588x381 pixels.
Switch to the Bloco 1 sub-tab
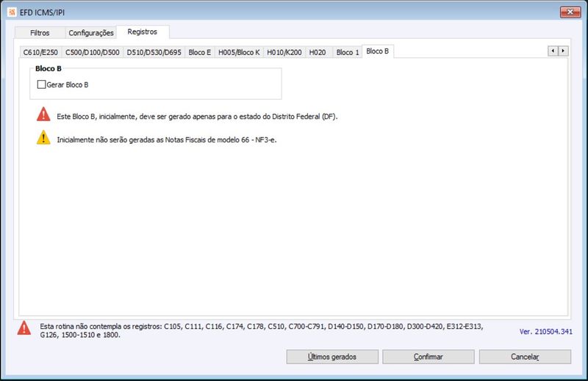click(348, 52)
